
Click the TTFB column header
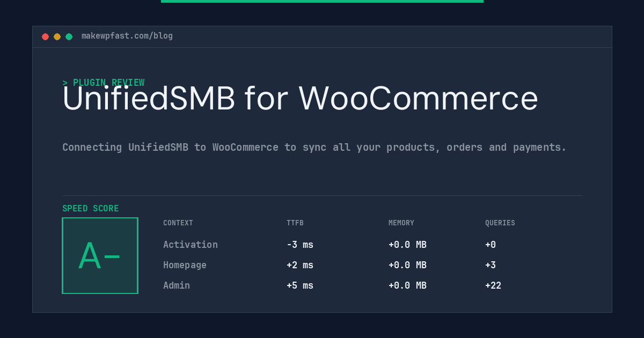click(x=295, y=223)
